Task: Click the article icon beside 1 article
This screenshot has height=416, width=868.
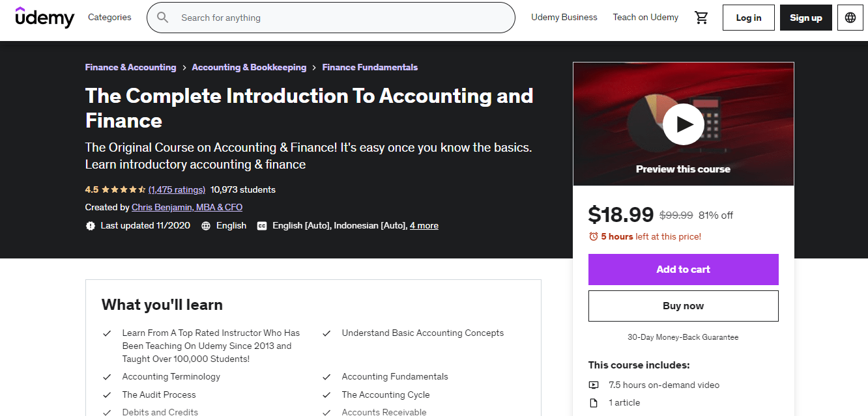Action: [x=594, y=402]
